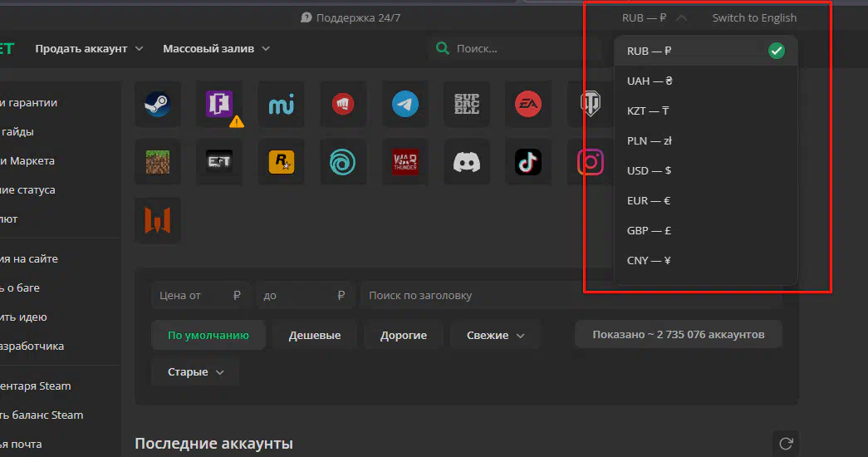868x457 pixels.
Task: Open the Свежие sort dropdown
Action: pyautogui.click(x=495, y=335)
